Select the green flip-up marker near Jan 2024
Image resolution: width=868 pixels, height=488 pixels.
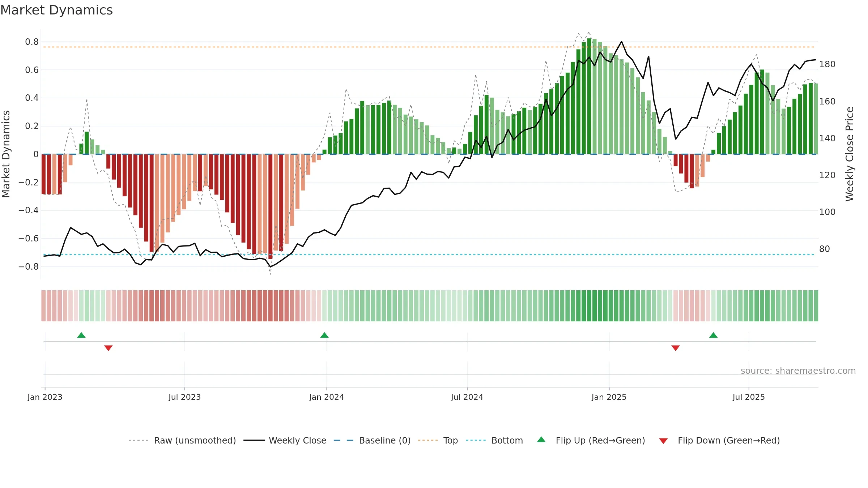324,335
